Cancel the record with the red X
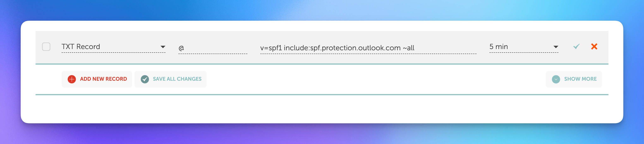Viewport: 644px width, 144px height. 594,47
